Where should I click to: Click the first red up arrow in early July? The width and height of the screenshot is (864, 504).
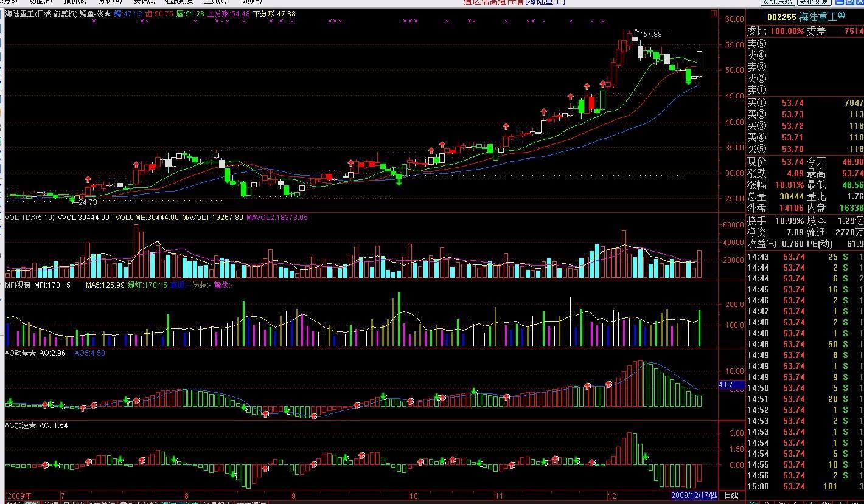click(x=88, y=179)
